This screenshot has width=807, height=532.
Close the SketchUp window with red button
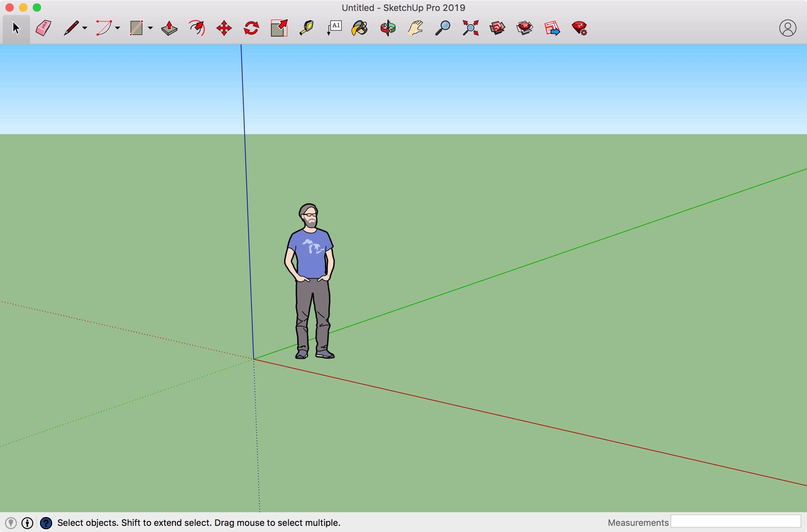[10, 7]
